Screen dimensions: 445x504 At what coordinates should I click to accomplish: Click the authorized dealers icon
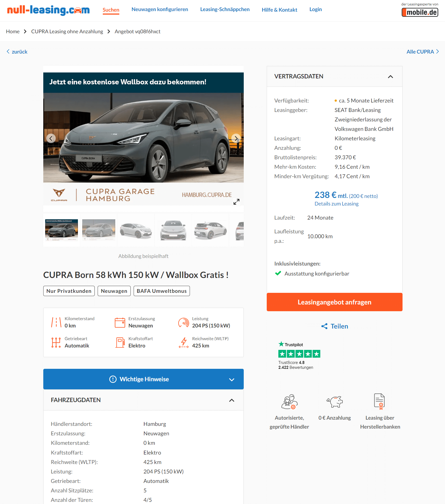tap(289, 401)
